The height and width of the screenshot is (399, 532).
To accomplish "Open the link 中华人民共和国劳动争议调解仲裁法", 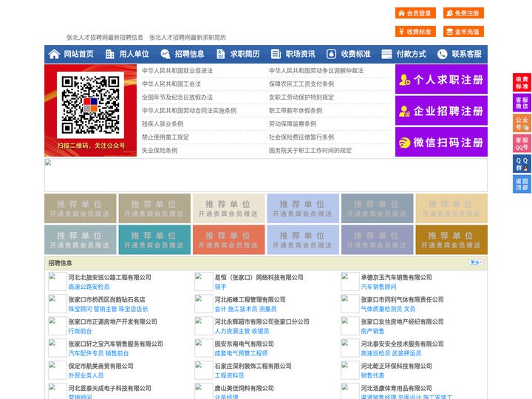I will (316, 71).
